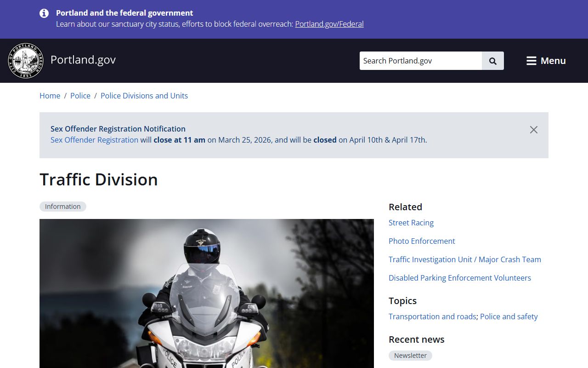Screen dimensions: 588x368
Task: Click the Topics heading
Action: (402, 301)
